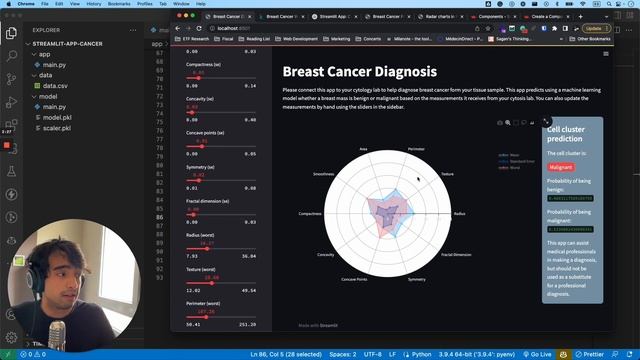This screenshot has width=640, height=360.
Task: Open Explorer panel more actions ellipsis
Action: tap(133, 30)
